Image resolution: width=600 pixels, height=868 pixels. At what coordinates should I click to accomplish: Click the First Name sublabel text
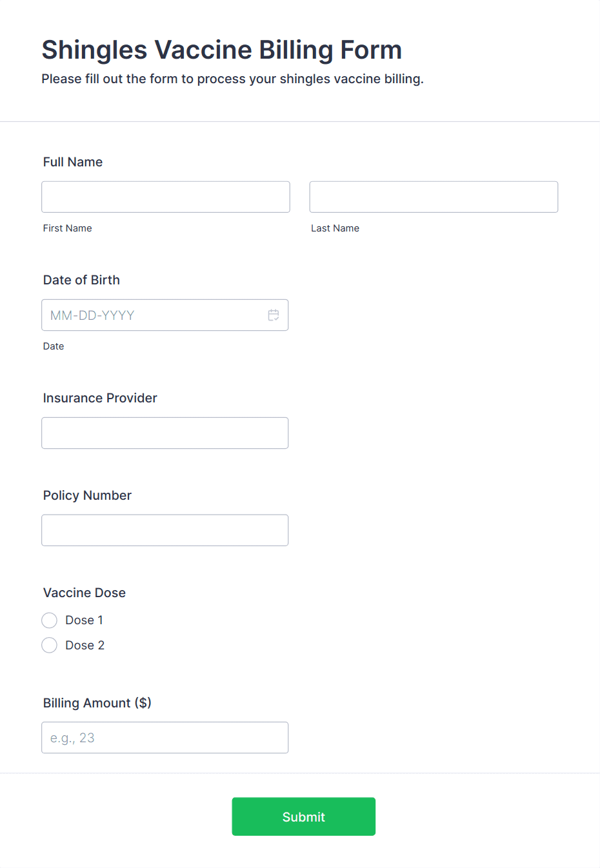click(x=68, y=228)
